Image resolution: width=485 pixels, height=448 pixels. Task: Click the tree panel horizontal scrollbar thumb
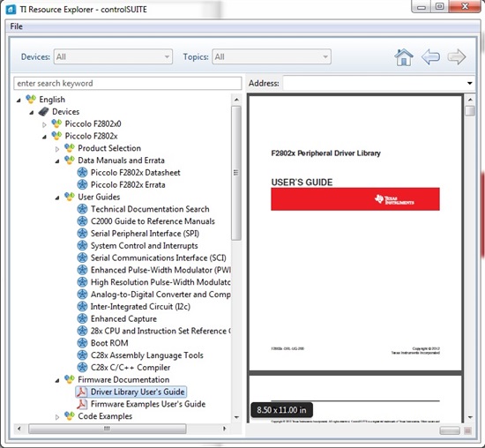tap(107, 429)
